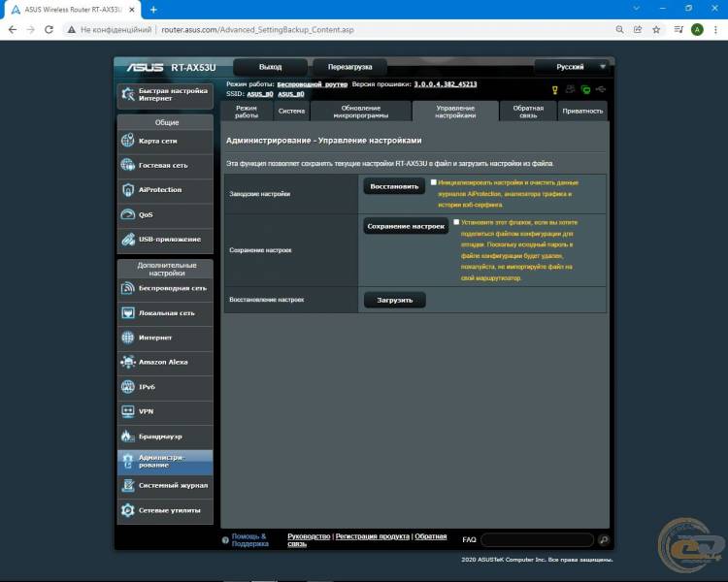Click the yellow lightbulb status icon

[555, 89]
